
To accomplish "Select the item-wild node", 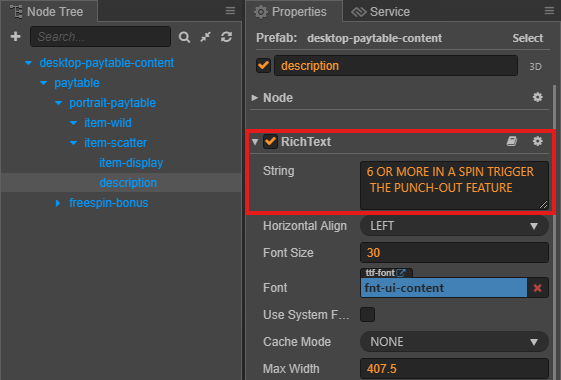I will pos(108,123).
